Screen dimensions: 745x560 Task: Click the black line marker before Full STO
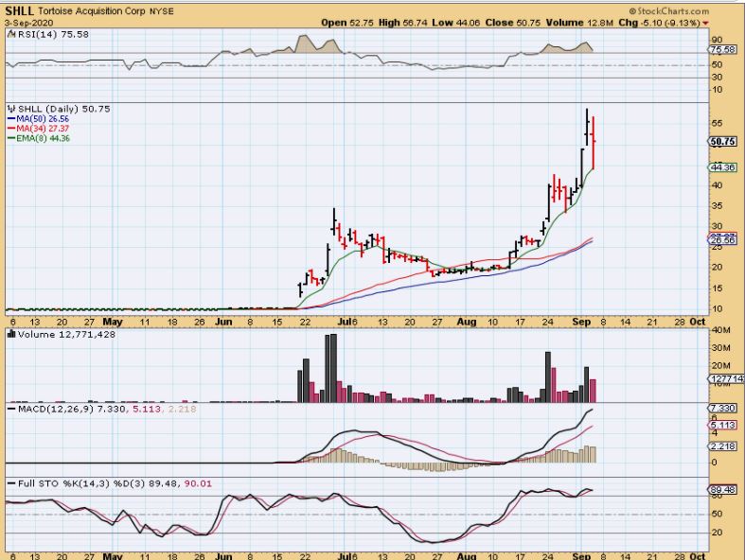point(11,483)
